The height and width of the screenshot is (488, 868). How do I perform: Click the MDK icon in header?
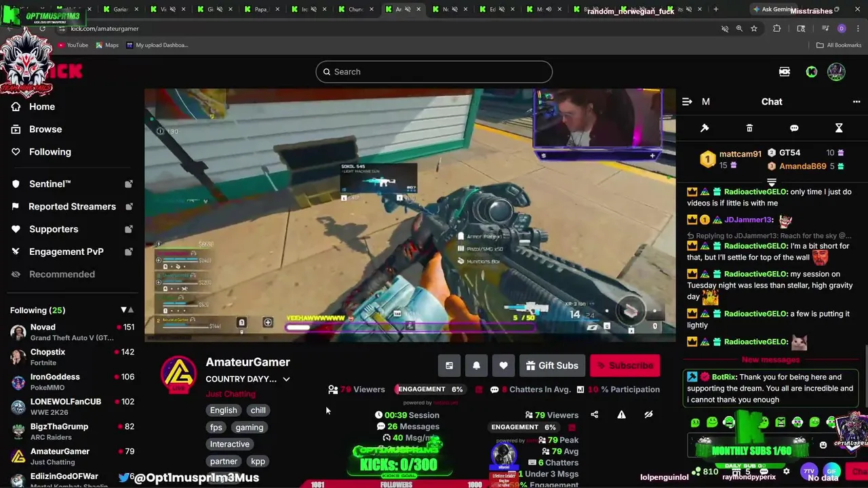(785, 72)
